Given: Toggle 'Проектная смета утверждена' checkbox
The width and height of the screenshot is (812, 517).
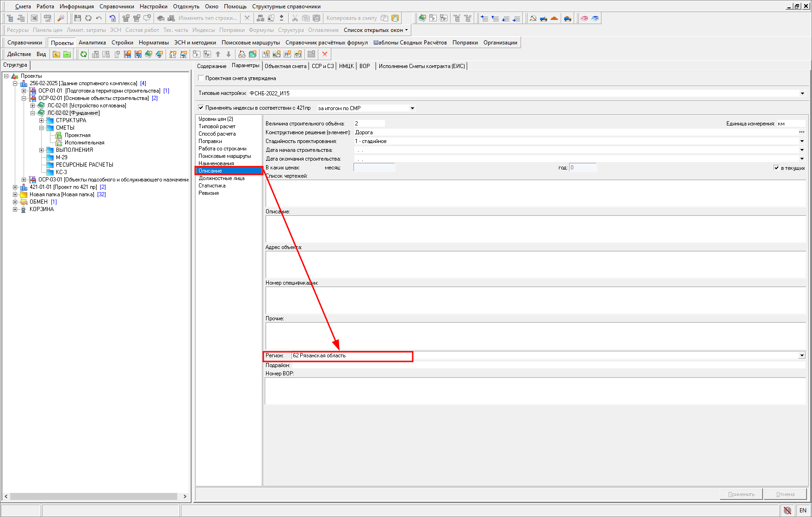Looking at the screenshot, I should click(201, 78).
